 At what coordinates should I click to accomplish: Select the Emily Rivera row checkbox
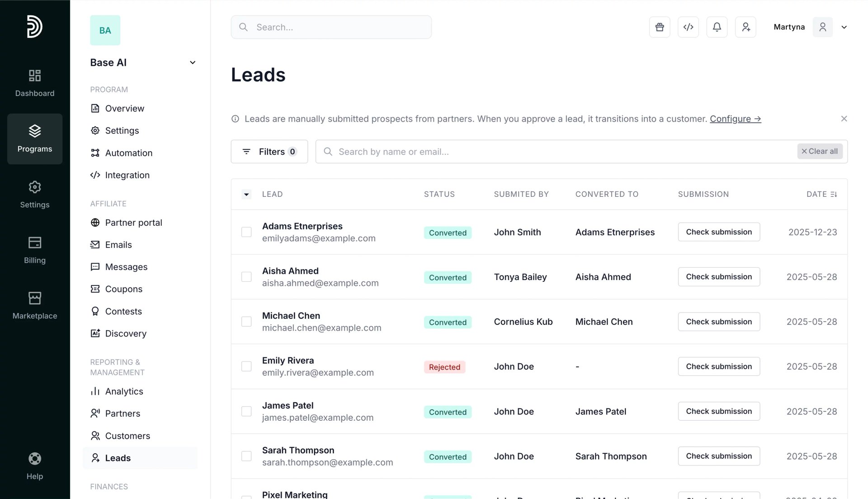click(x=246, y=366)
